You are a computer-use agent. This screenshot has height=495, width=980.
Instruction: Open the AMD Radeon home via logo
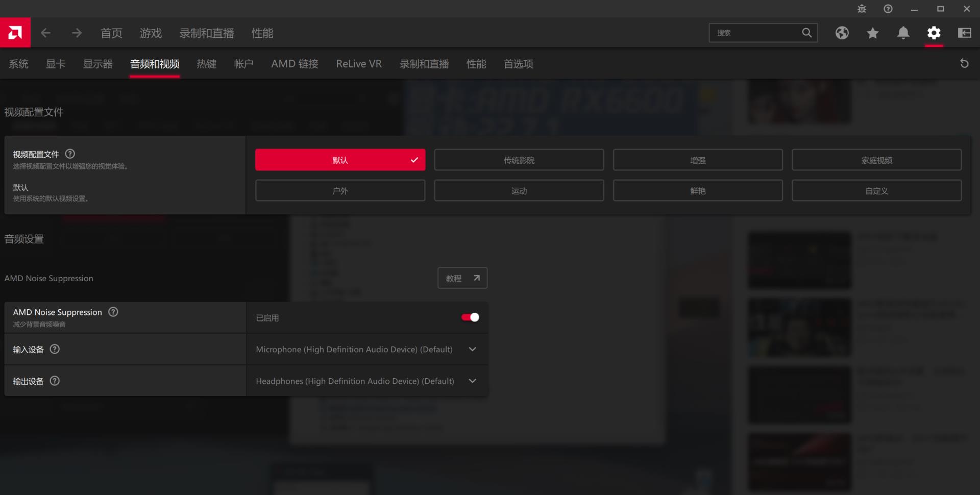[x=15, y=32]
